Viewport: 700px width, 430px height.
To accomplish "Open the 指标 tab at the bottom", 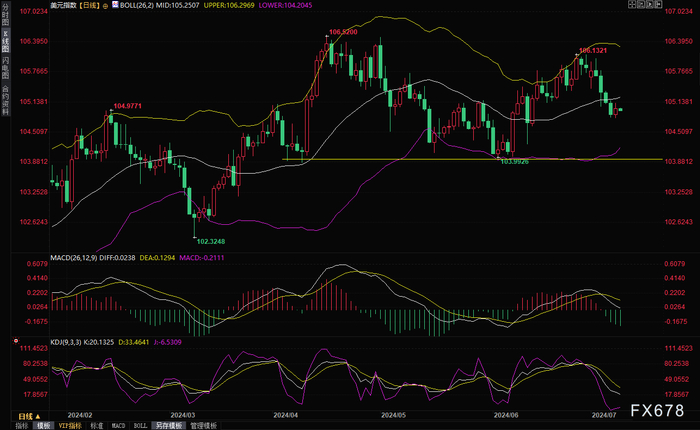I will (21, 426).
